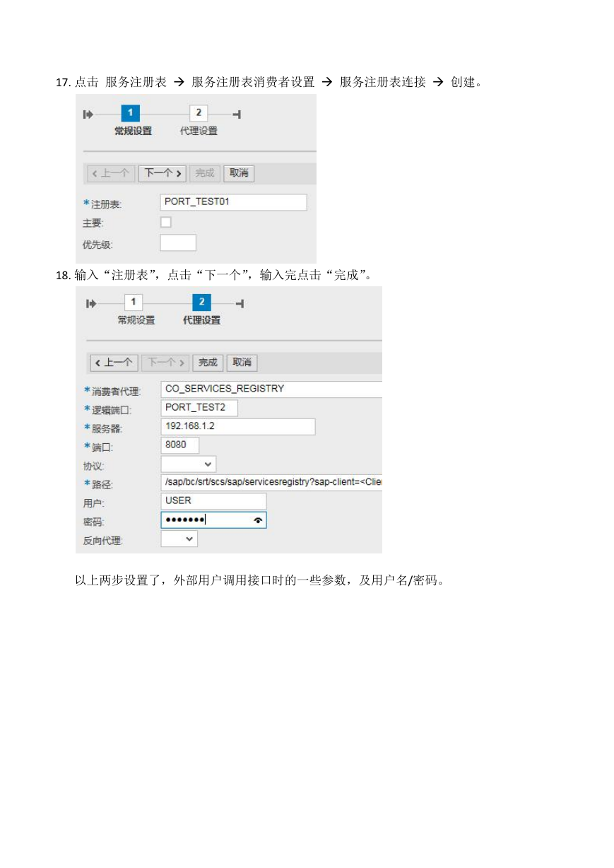Click 完成 button above 消费者代理 field
The width and height of the screenshot is (614, 868).
click(208, 363)
